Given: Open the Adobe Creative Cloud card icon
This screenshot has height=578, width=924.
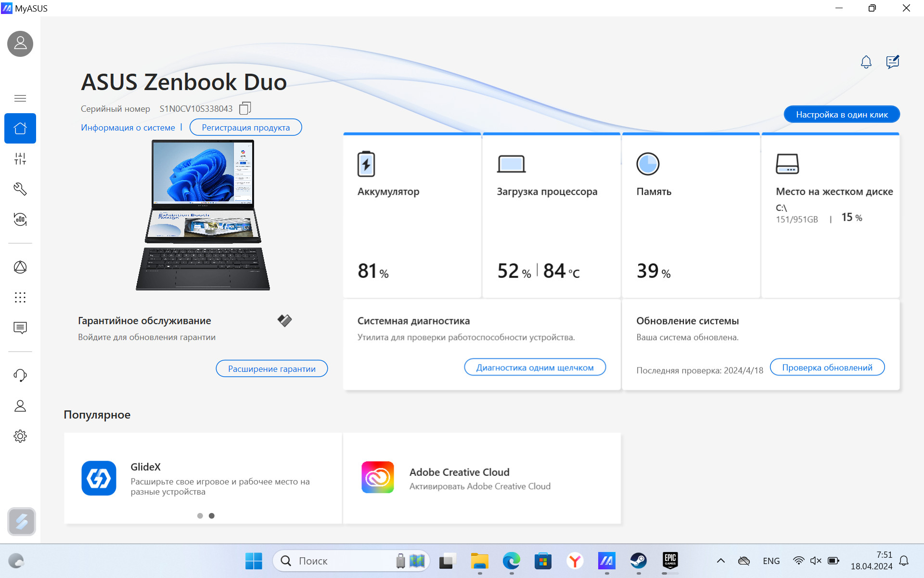Looking at the screenshot, I should click(x=378, y=477).
